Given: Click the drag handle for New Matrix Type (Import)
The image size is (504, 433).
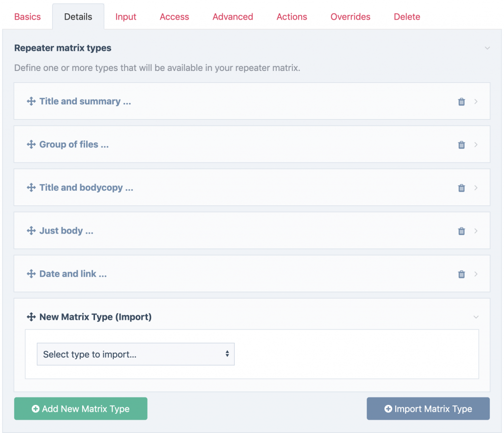Looking at the screenshot, I should [x=31, y=317].
